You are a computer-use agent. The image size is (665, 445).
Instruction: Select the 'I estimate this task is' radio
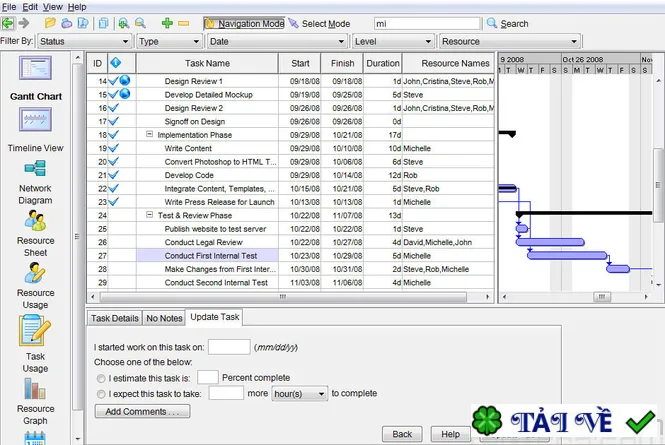101,378
